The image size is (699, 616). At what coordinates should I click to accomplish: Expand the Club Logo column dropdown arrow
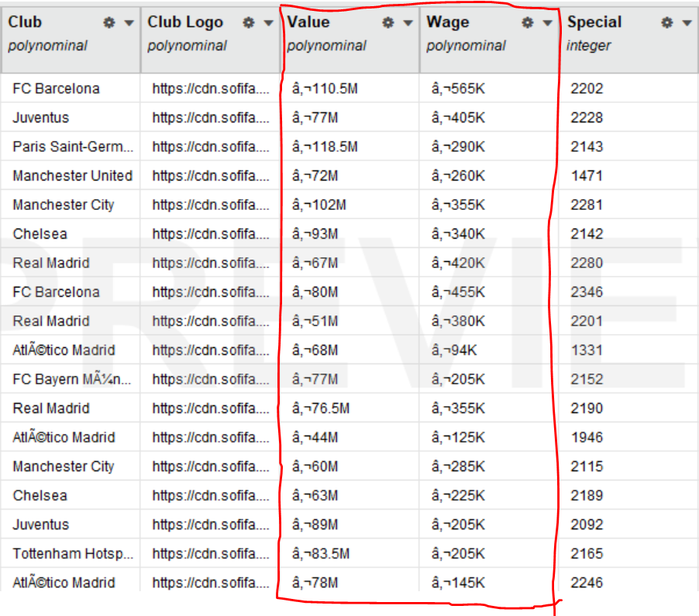[268, 23]
